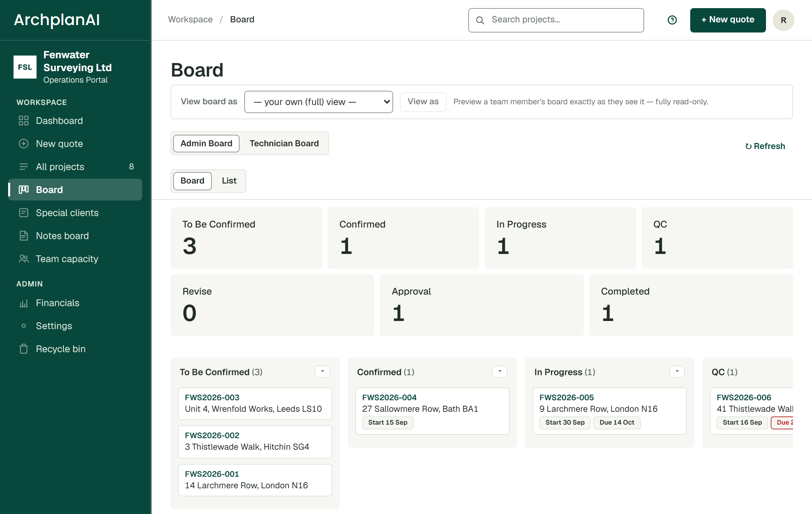Open the View board as dropdown
Screen dimensions: 812x514
tap(318, 102)
